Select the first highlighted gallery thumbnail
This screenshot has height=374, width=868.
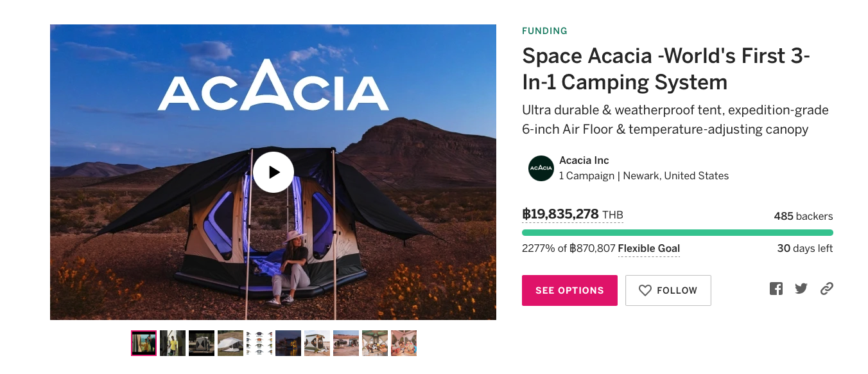[x=144, y=343]
